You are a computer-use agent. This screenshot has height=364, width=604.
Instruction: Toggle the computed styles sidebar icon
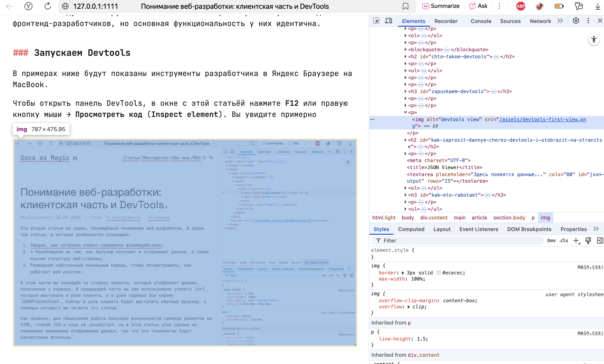coord(600,240)
